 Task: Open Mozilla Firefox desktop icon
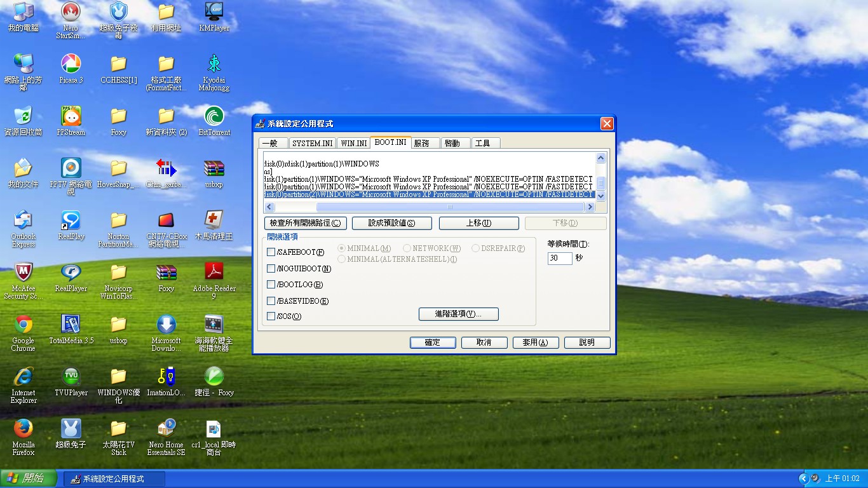click(x=24, y=437)
